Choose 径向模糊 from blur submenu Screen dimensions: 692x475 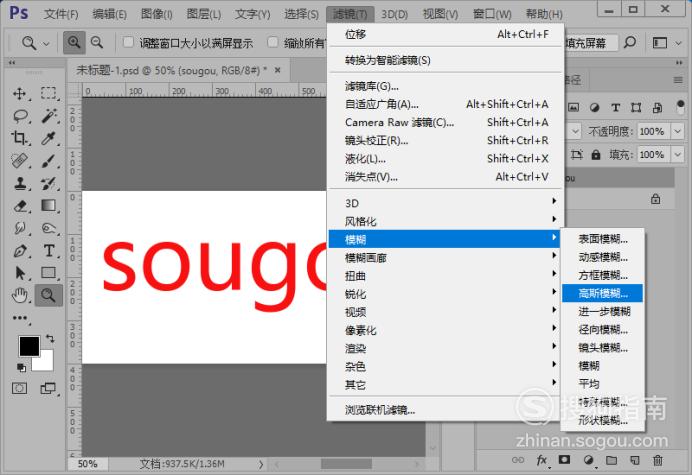click(x=602, y=329)
